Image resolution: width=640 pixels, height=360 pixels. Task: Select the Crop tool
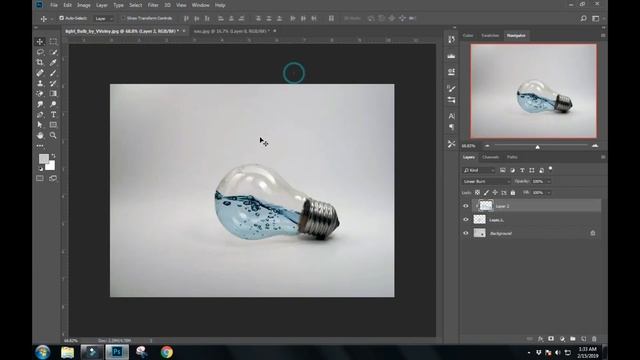(40, 62)
